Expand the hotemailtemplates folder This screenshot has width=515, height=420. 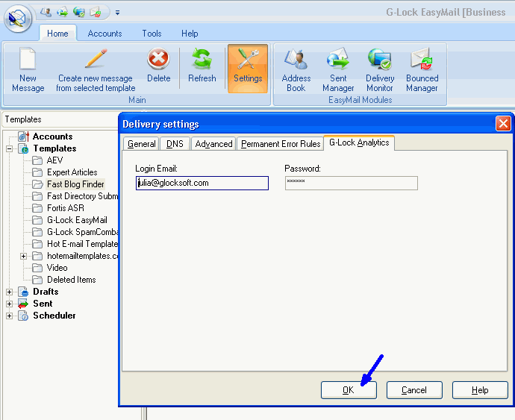coord(23,256)
